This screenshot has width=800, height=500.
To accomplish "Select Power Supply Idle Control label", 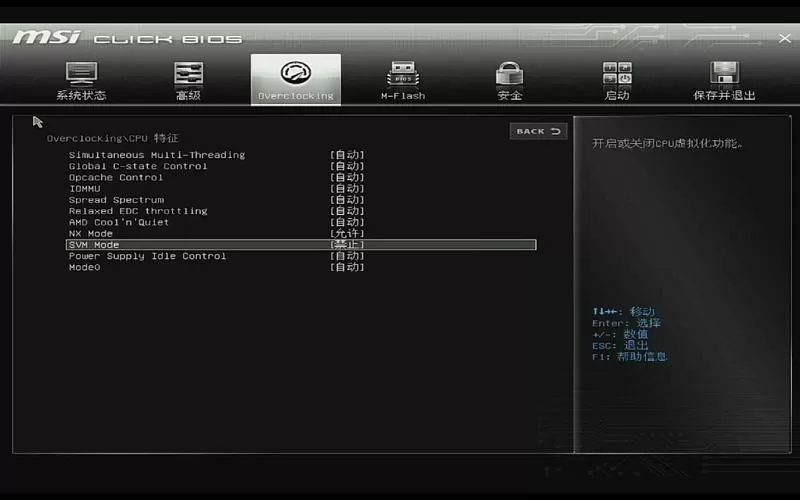I will tap(147, 256).
